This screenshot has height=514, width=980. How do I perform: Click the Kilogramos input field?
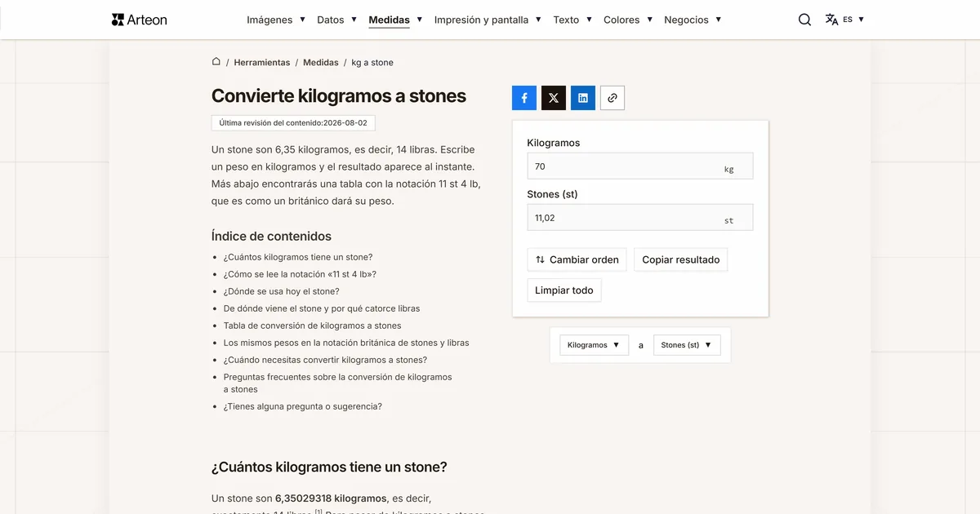(640, 166)
